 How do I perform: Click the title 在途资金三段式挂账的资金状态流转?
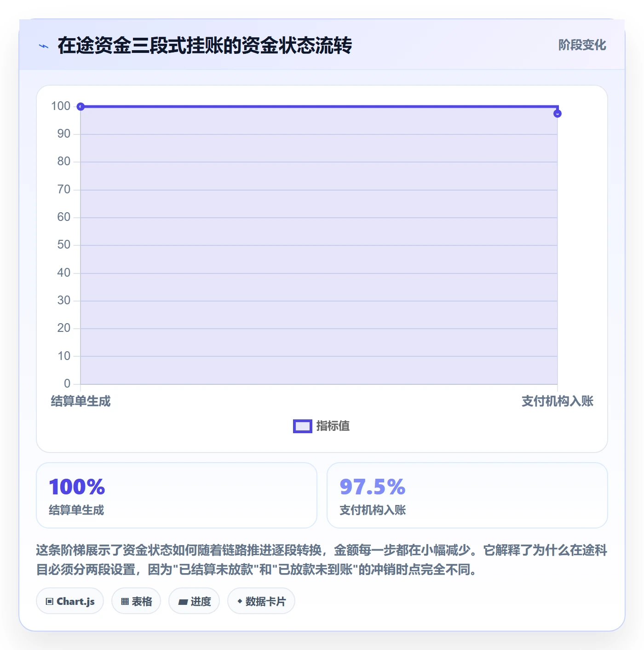[x=205, y=46]
